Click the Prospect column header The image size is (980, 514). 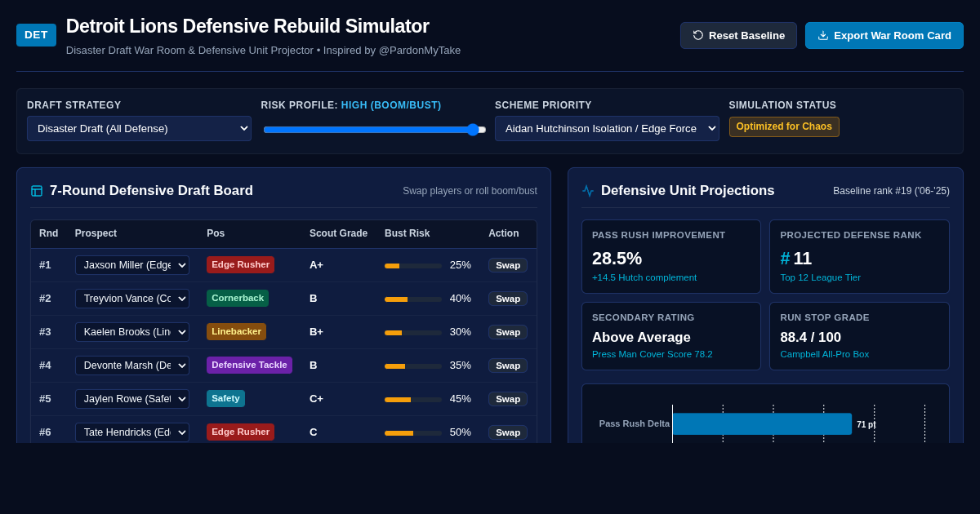[96, 233]
